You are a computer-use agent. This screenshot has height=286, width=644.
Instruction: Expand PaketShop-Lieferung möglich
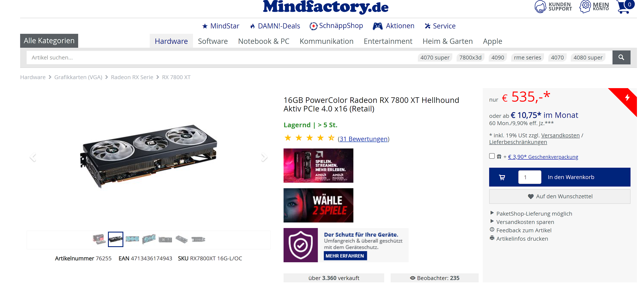pos(534,213)
